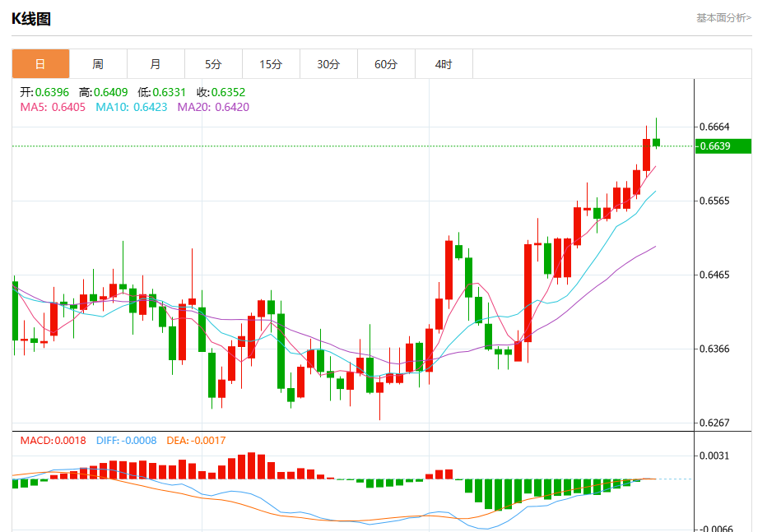Click the MACD:0.0018 indicator label
781x532 pixels.
tap(53, 441)
